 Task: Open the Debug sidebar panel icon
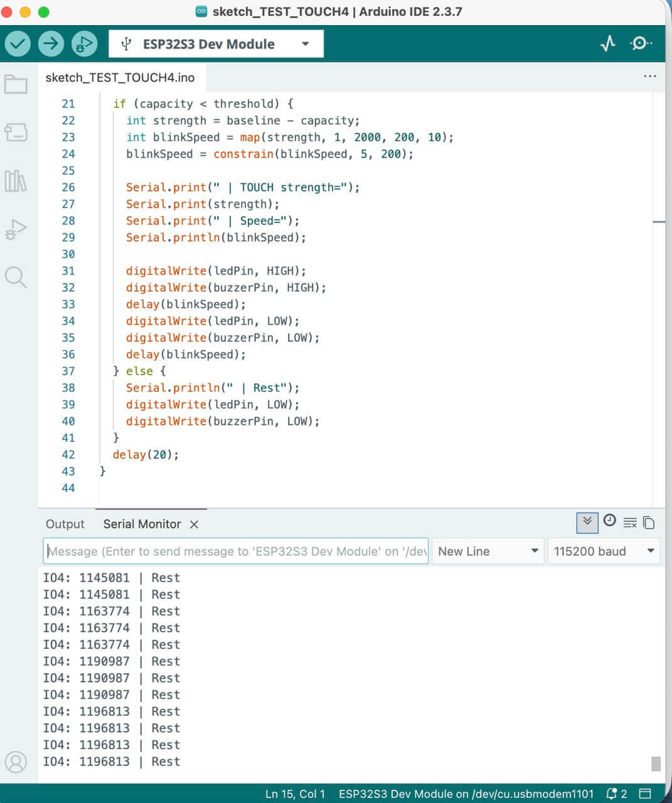click(x=16, y=229)
